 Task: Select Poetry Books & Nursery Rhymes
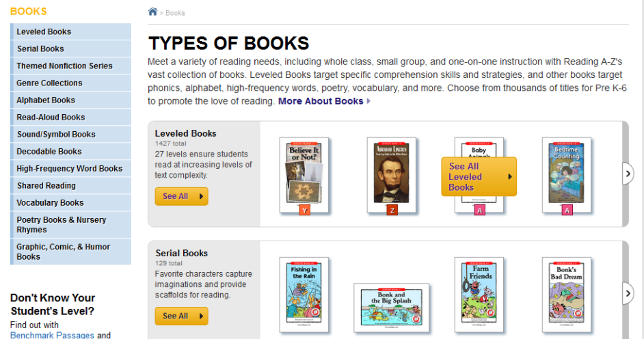coord(62,225)
